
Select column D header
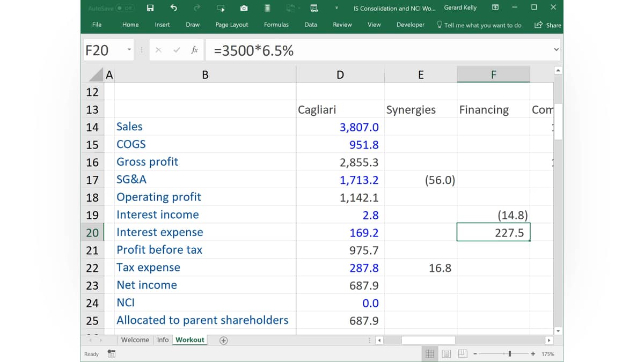340,75
